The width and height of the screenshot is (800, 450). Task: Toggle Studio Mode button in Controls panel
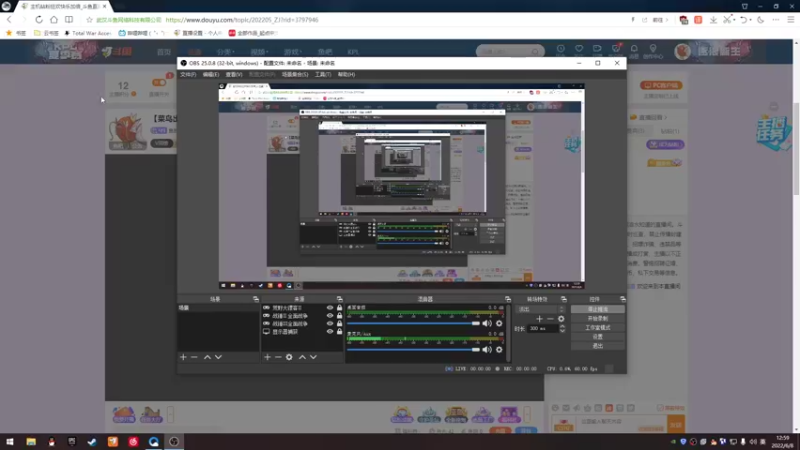click(x=597, y=328)
